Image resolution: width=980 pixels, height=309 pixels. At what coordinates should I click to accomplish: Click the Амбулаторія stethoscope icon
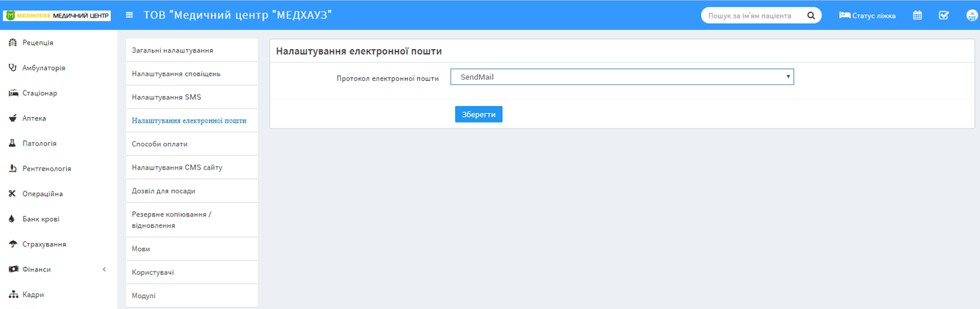pyautogui.click(x=12, y=68)
